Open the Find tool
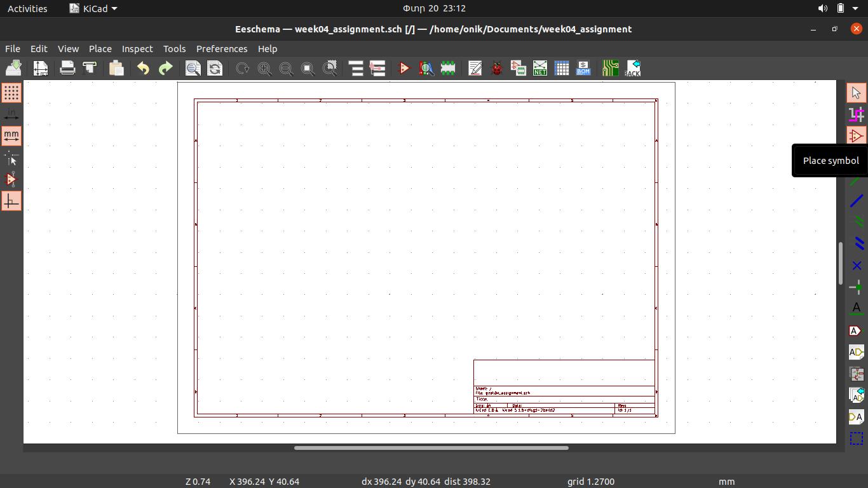 pyautogui.click(x=193, y=68)
